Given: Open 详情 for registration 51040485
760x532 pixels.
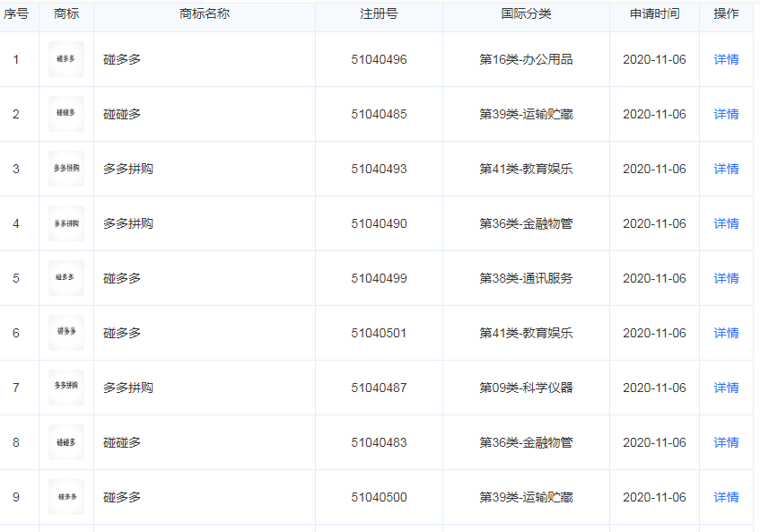Looking at the screenshot, I should (x=726, y=114).
